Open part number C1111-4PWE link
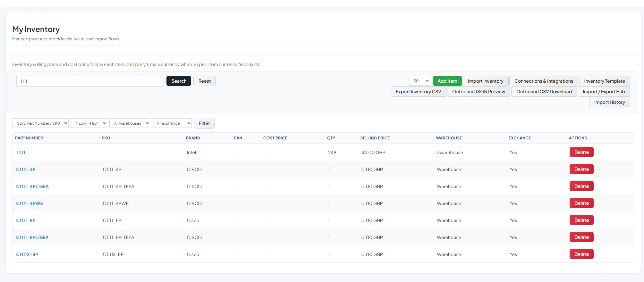Viewport: 644px width, 282px height. [x=30, y=203]
